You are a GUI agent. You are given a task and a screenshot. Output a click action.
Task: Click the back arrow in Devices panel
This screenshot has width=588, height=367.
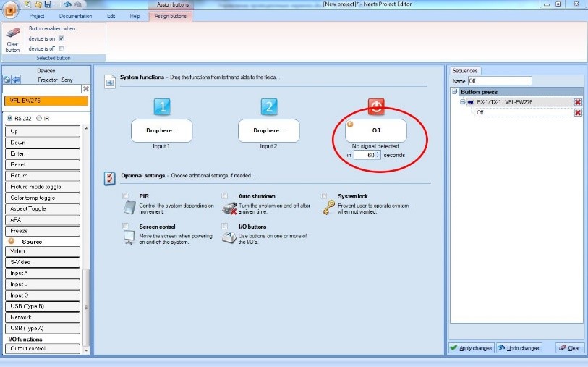point(16,79)
